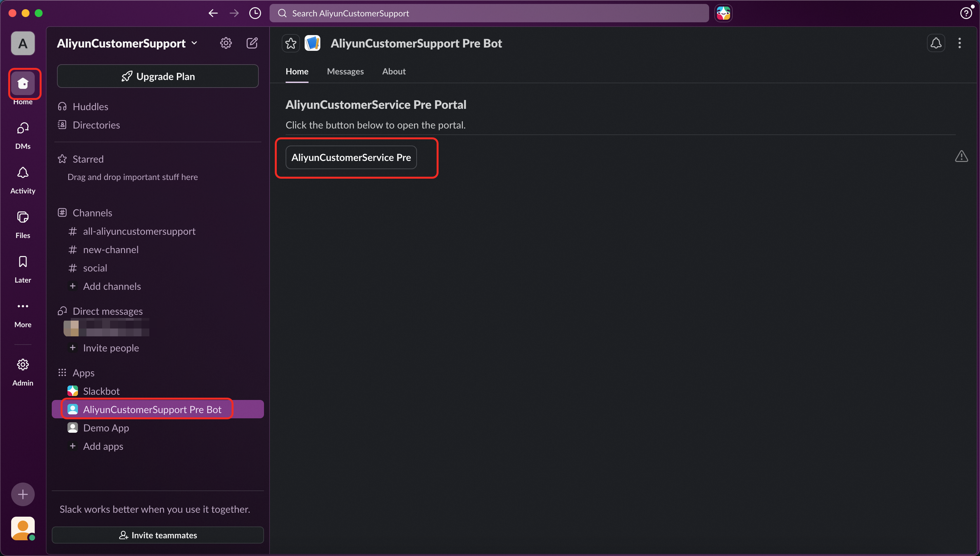Open your user profile avatar
The height and width of the screenshot is (556, 980).
pos(23,528)
